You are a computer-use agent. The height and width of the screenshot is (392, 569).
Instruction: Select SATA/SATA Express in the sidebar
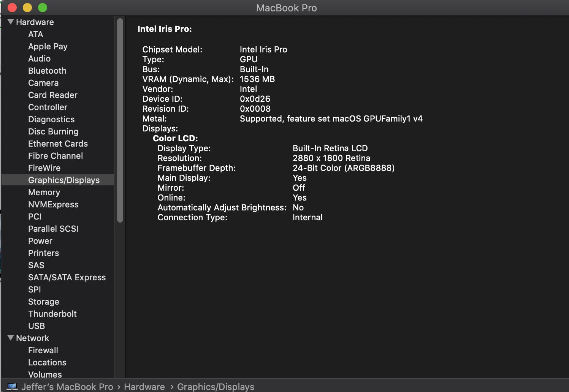pos(67,277)
